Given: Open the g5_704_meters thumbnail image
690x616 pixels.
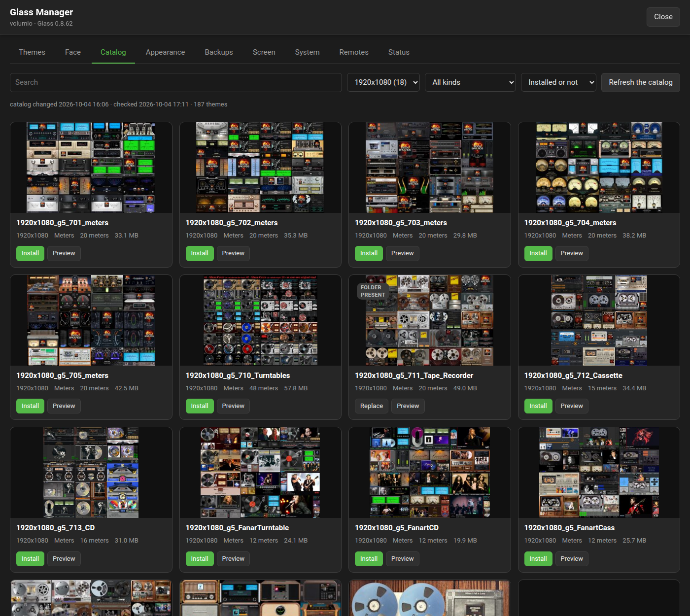Looking at the screenshot, I should coord(599,168).
